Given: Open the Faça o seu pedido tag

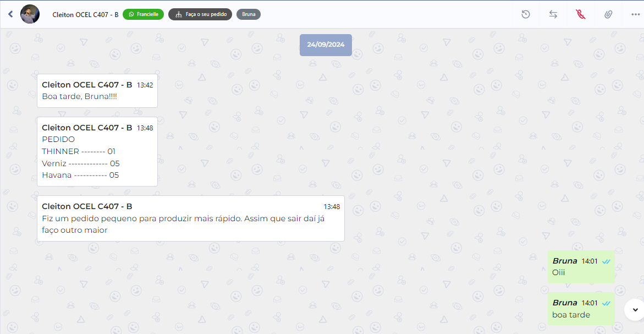Looking at the screenshot, I should (x=200, y=14).
